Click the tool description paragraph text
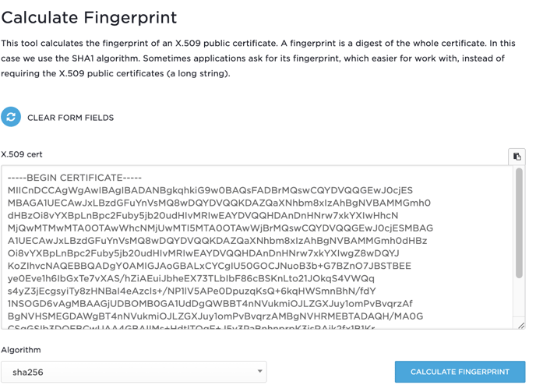Screen dimensions: 536x392 pos(257,58)
